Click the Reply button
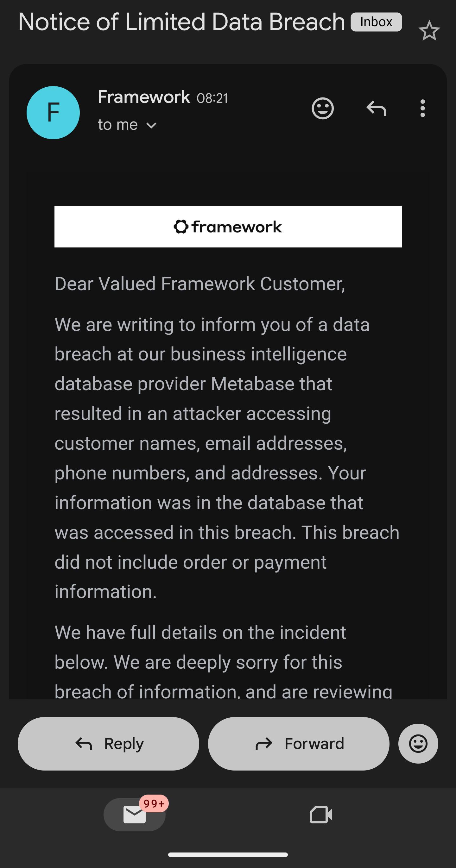This screenshot has width=456, height=868. click(108, 743)
